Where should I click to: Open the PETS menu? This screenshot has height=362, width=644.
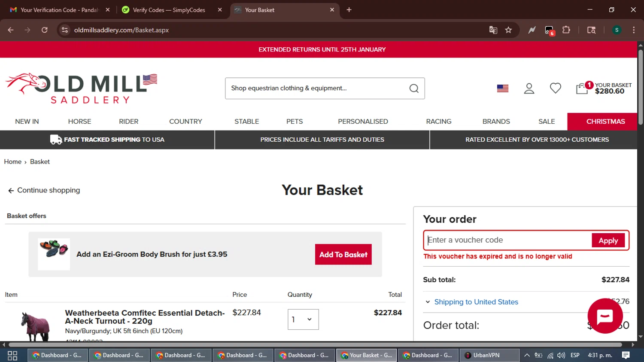tap(295, 122)
